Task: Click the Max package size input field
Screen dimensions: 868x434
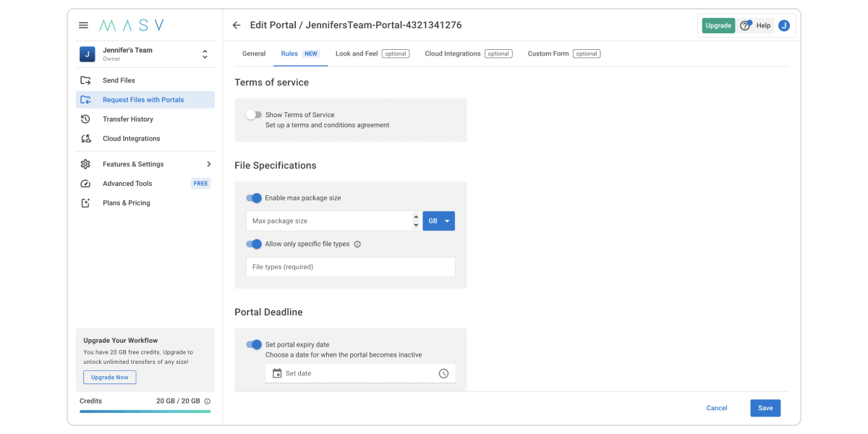Action: 329,221
